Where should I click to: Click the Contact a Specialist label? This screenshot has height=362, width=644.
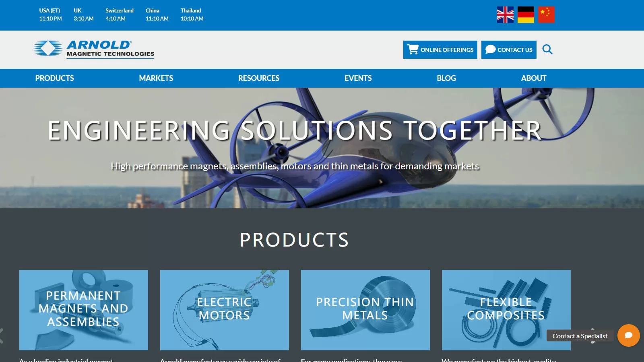[580, 336]
